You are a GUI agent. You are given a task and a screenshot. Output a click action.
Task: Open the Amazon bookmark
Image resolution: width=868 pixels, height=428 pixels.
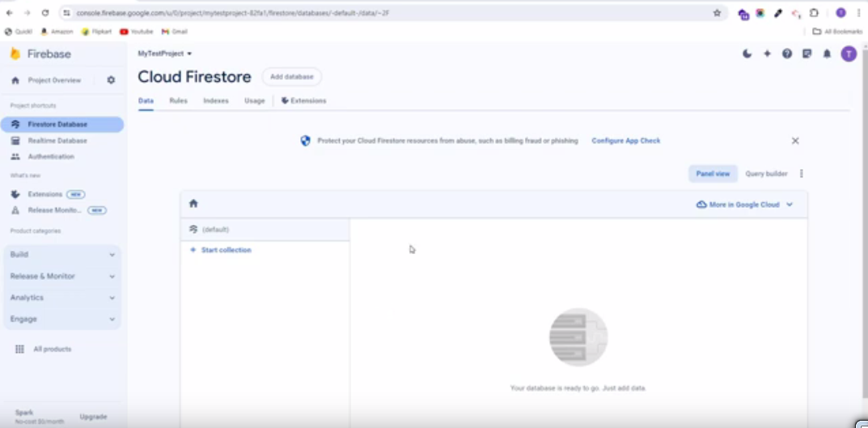point(57,32)
